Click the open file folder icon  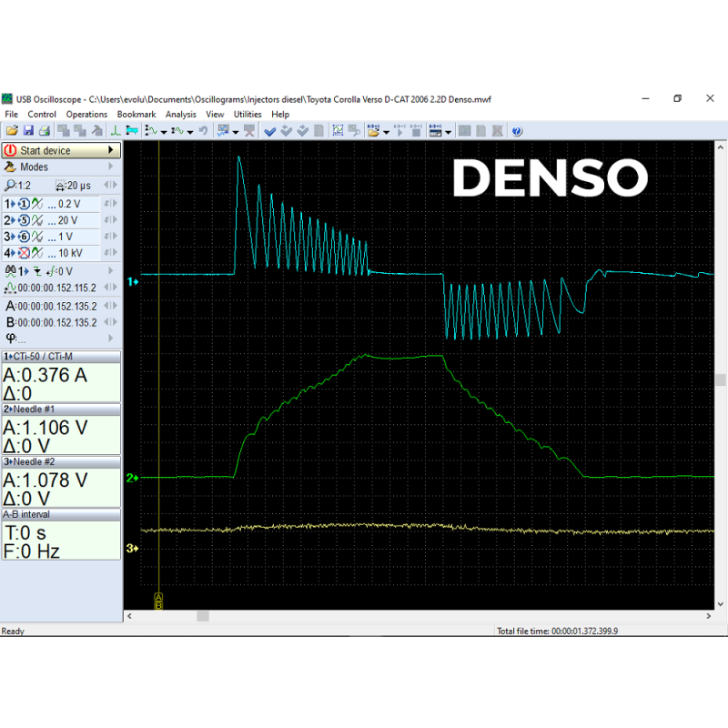click(x=13, y=131)
